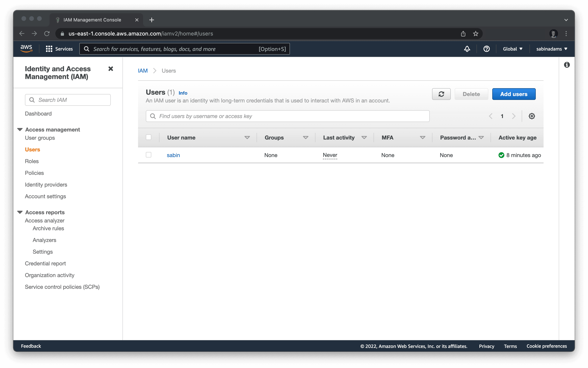Click the notifications bell icon

467,49
